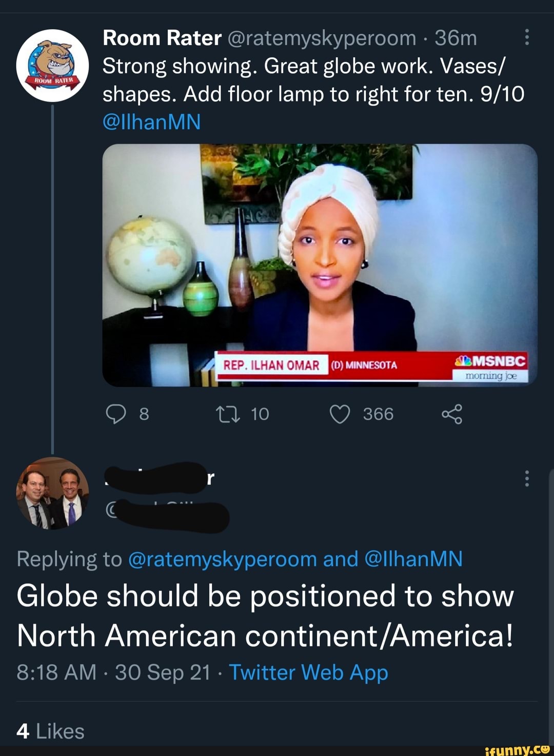The image size is (554, 756).
Task: Open the MSNBC screenshot image
Action: coord(320,265)
